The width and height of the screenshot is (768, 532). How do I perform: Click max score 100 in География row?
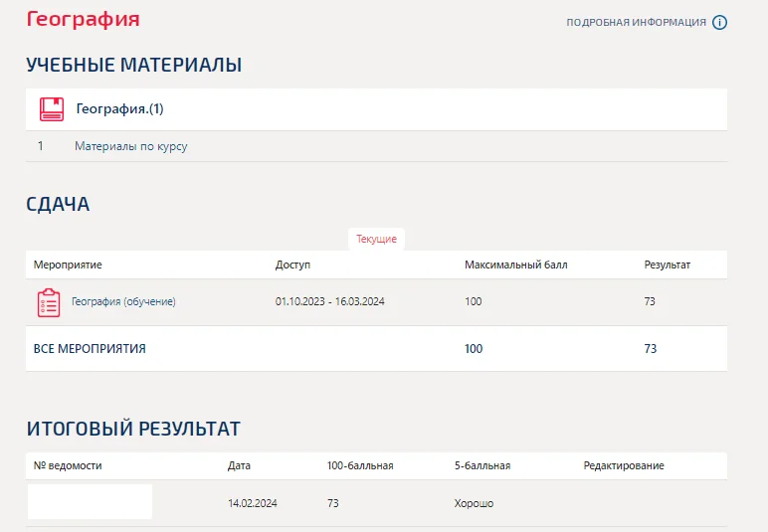coord(474,301)
